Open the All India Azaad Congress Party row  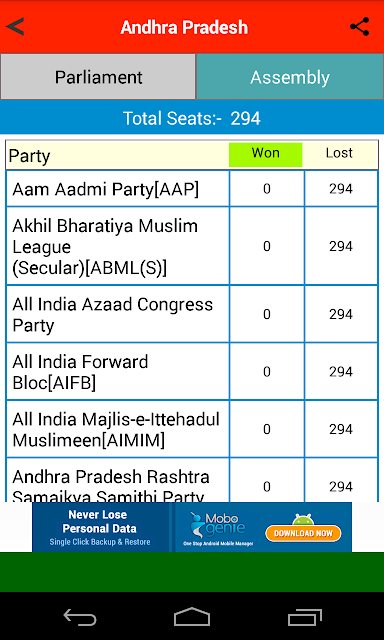click(192, 314)
